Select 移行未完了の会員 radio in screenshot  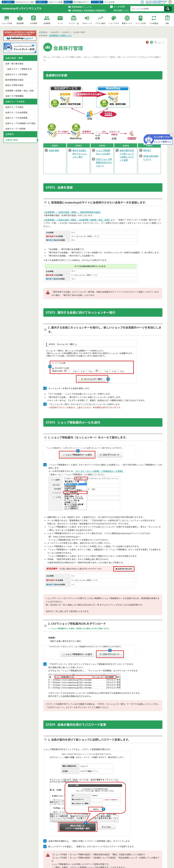click(x=53, y=368)
